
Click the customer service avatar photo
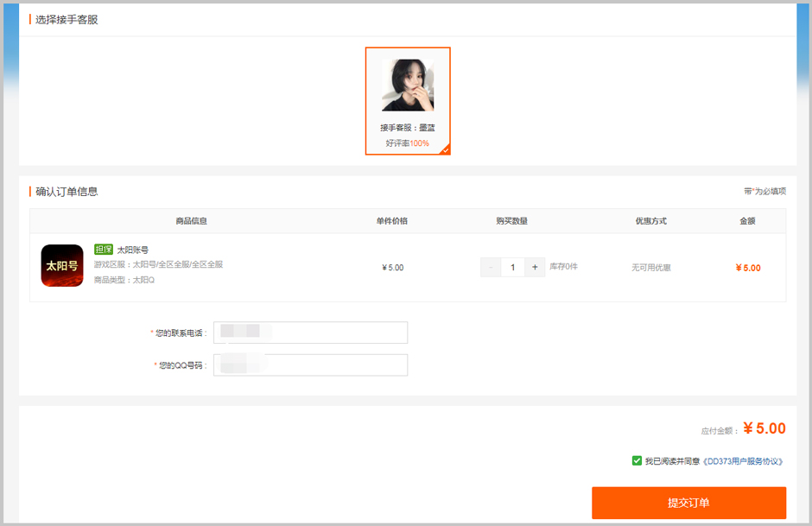[x=408, y=85]
